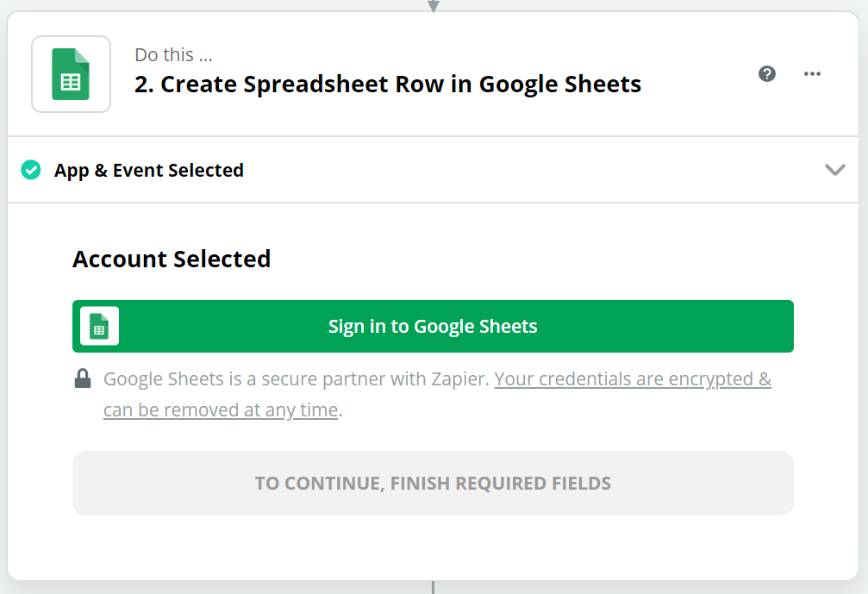Click the small Sheets icon inside the sign-in button
This screenshot has height=594, width=868.
click(x=100, y=326)
